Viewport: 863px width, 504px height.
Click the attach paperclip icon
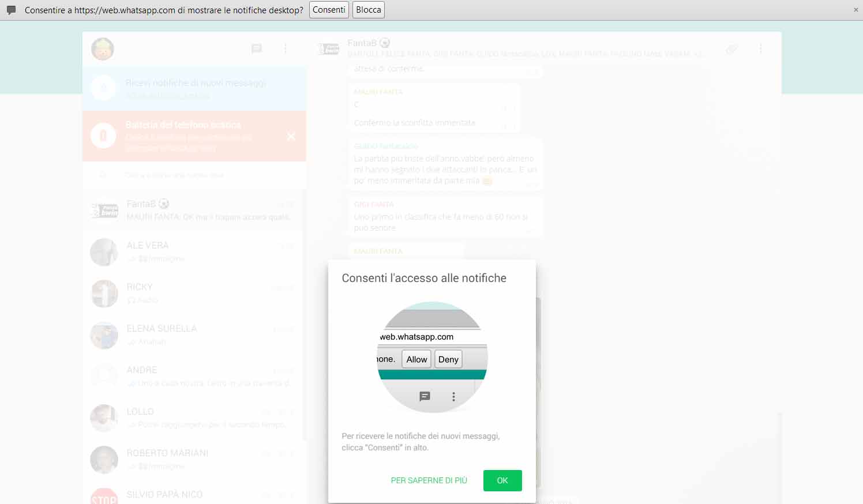(732, 49)
